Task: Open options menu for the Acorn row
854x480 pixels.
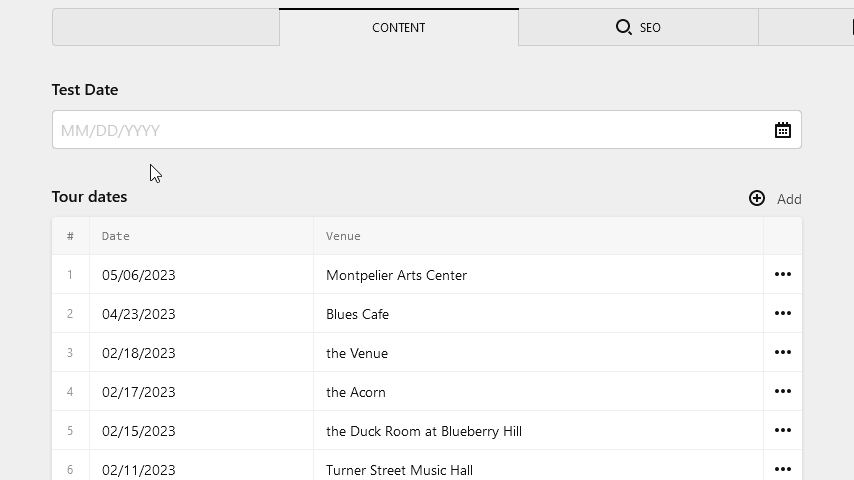Action: click(783, 391)
